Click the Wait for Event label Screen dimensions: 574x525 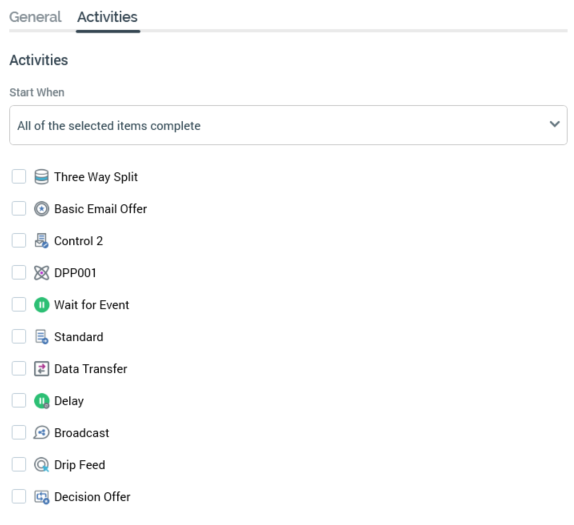(x=92, y=305)
